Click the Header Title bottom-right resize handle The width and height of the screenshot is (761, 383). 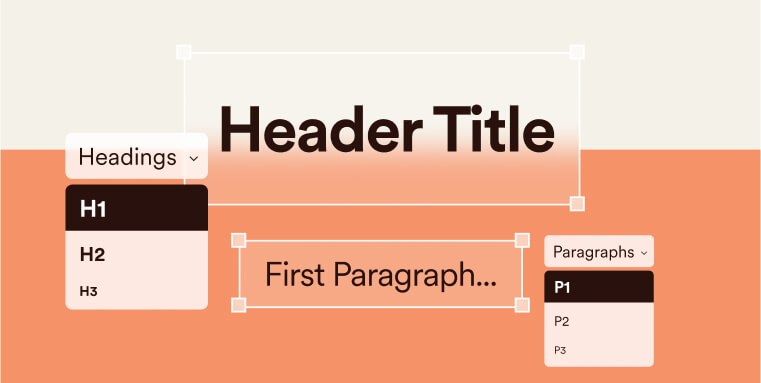pyautogui.click(x=577, y=204)
